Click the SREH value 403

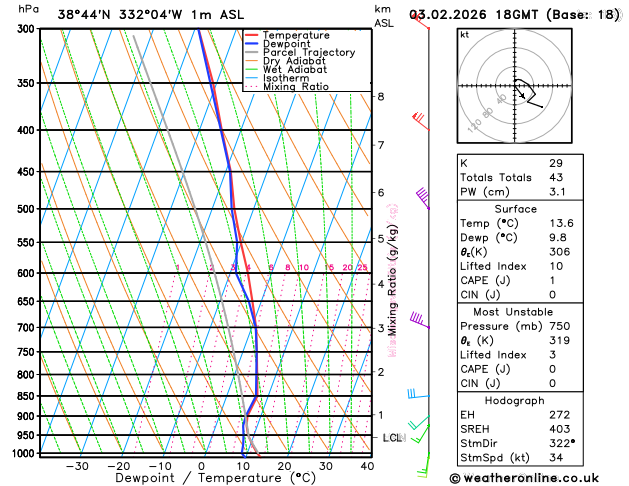click(x=560, y=429)
